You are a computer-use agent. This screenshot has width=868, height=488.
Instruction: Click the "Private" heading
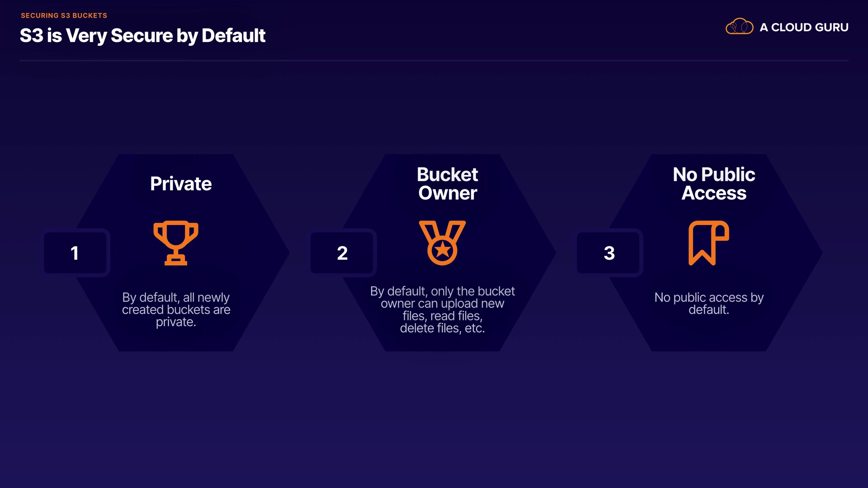[181, 183]
